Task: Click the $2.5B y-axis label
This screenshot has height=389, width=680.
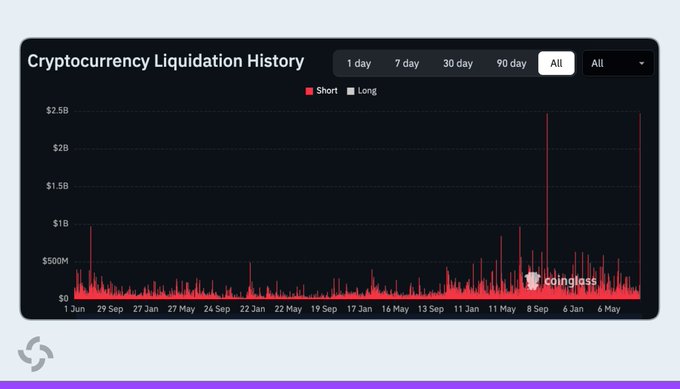Action: pyautogui.click(x=57, y=111)
